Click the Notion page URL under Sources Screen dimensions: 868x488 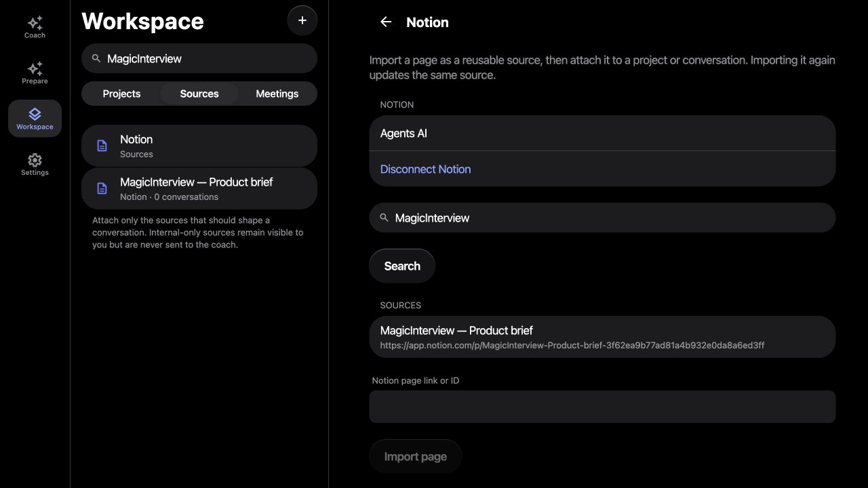tap(572, 346)
